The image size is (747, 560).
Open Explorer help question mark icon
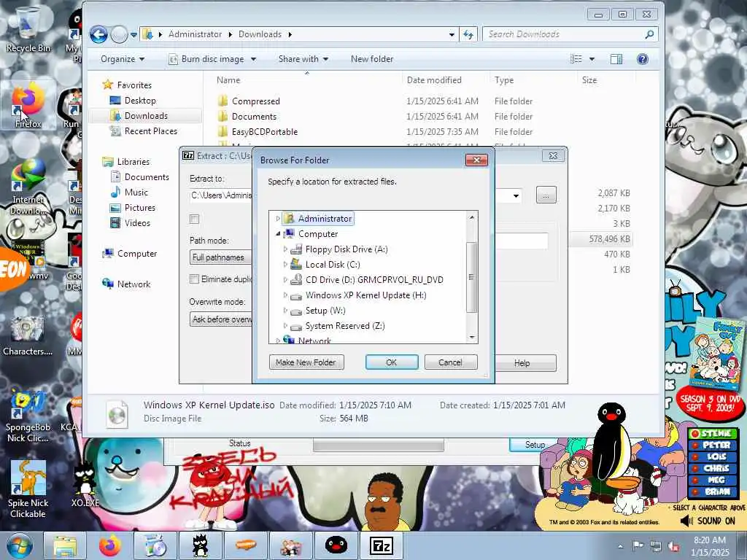click(x=642, y=59)
